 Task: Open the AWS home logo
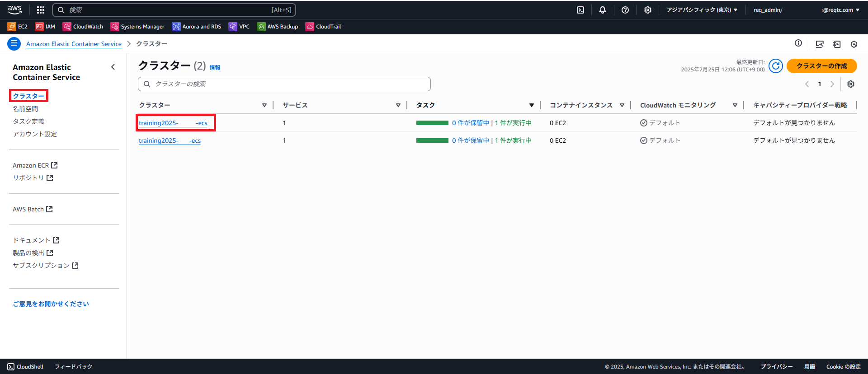[x=14, y=9]
